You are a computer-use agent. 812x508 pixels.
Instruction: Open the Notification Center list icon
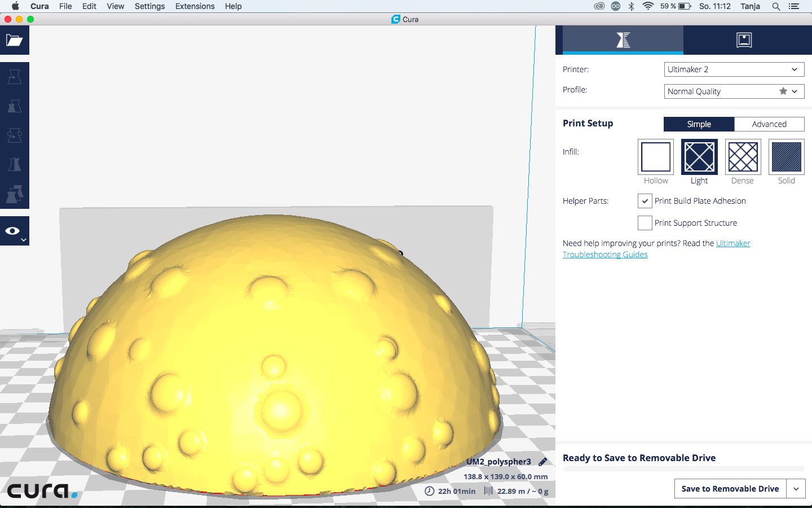coord(794,6)
